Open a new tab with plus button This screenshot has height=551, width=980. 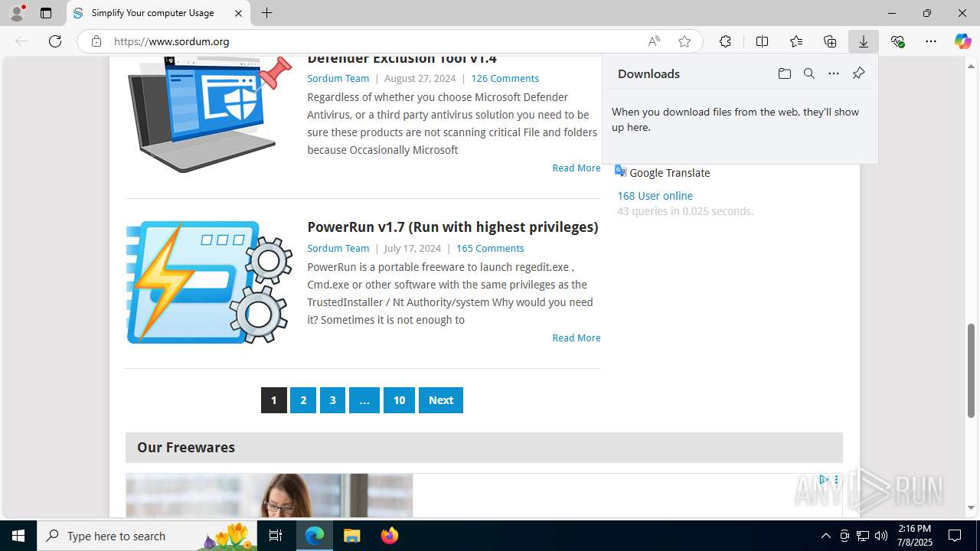[266, 13]
